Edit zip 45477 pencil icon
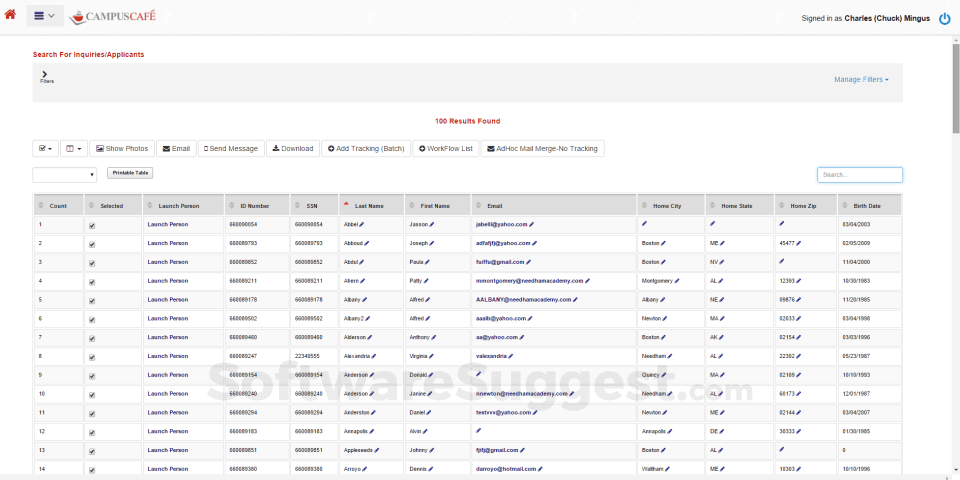The height and width of the screenshot is (480, 960). click(798, 243)
